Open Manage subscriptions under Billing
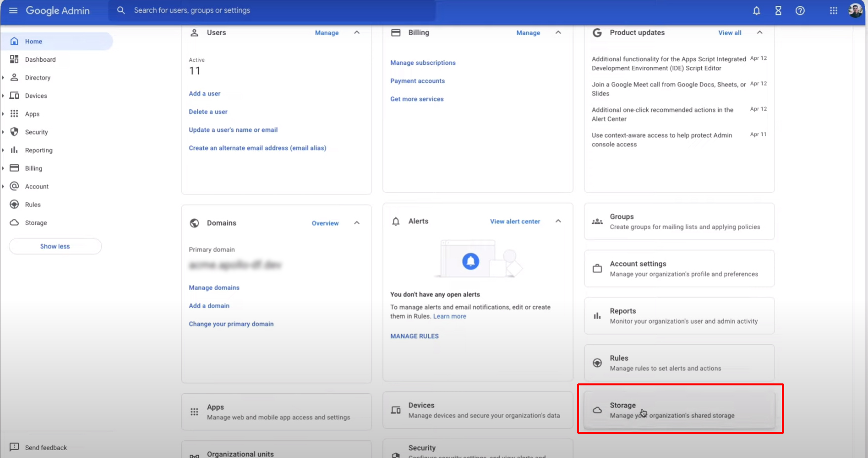The height and width of the screenshot is (458, 868). 423,63
